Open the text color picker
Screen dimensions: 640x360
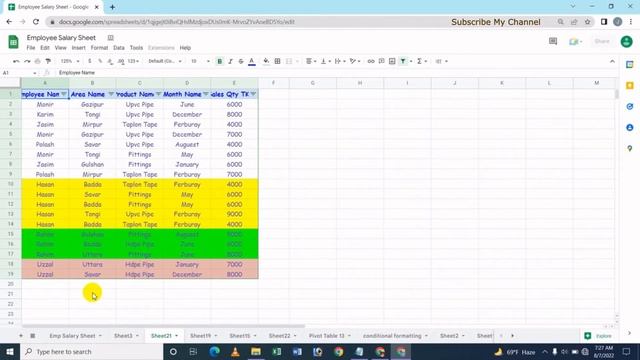click(252, 61)
